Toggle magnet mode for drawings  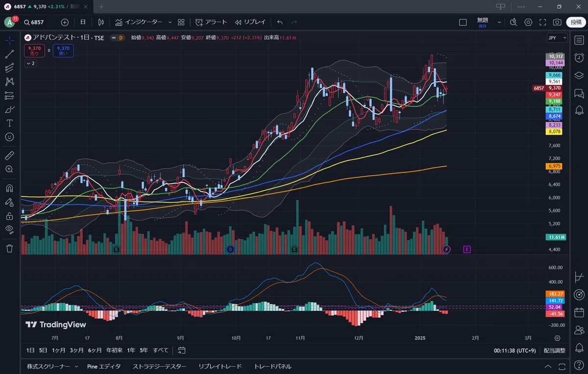point(9,188)
